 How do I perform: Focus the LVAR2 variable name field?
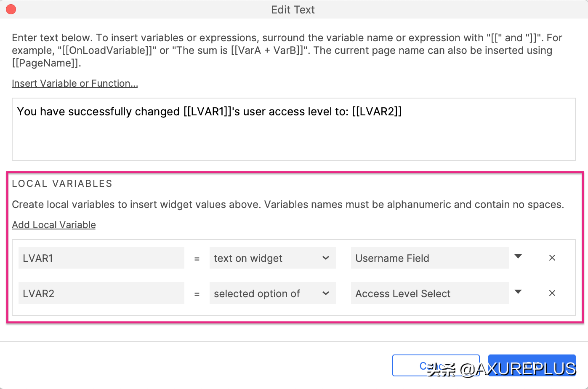click(x=101, y=293)
